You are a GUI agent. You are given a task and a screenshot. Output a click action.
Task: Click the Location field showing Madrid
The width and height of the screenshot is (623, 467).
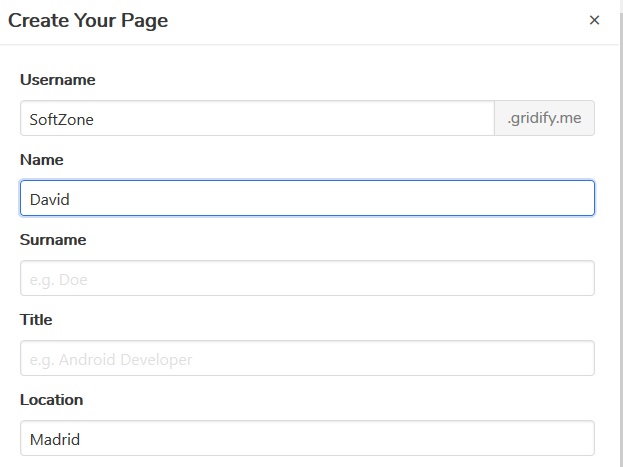coord(307,438)
